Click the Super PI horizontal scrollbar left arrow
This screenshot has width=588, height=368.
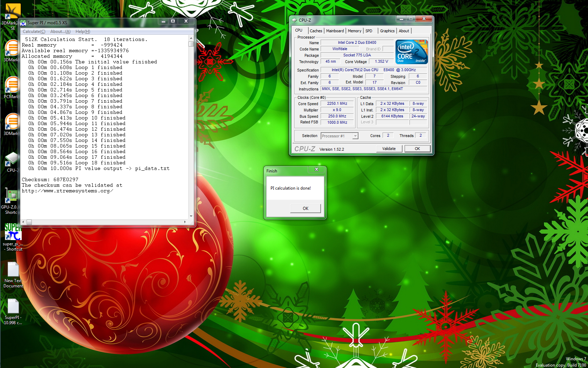point(23,222)
